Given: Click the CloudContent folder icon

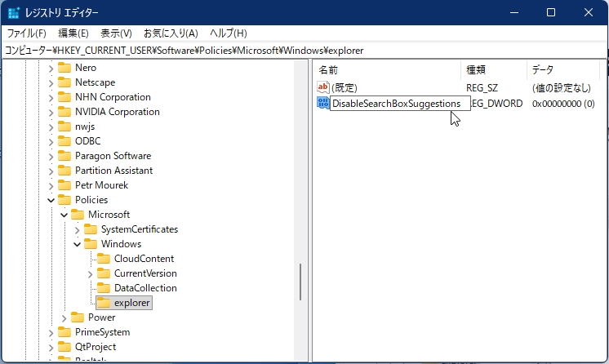Looking at the screenshot, I should (104, 259).
